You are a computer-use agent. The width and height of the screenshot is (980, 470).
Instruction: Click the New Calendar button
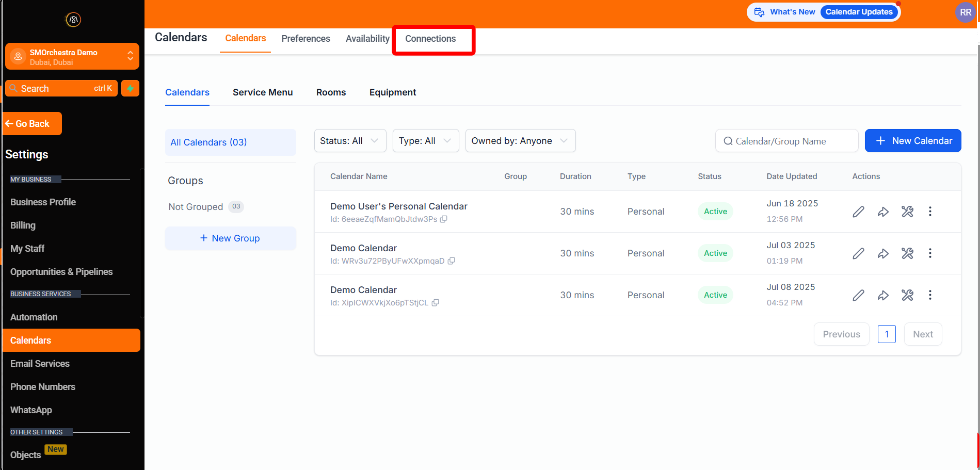click(x=912, y=141)
